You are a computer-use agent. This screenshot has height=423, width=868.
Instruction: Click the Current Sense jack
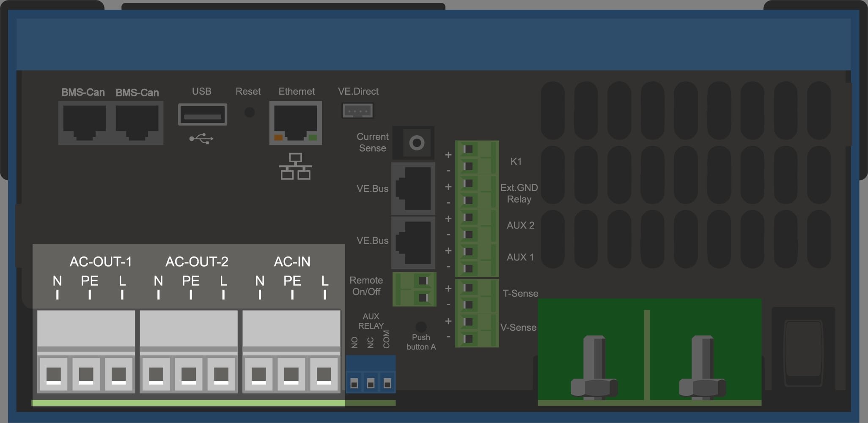tap(416, 143)
